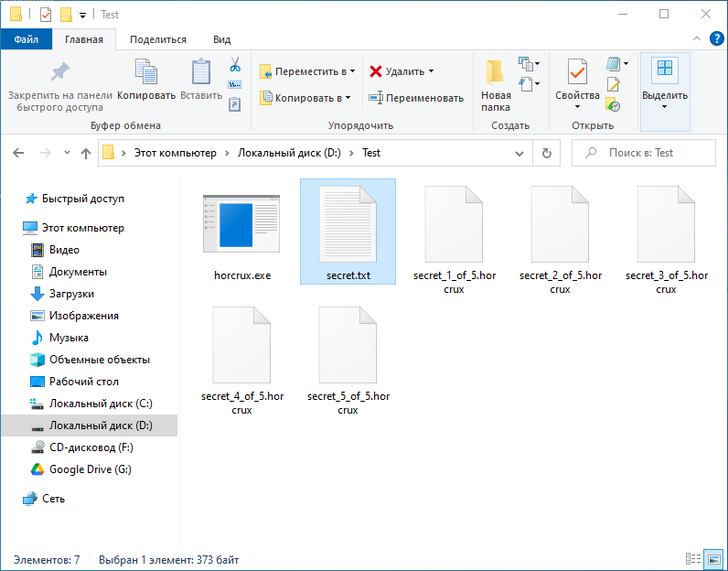Select secret_1_of_5.horcrux file
The width and height of the screenshot is (728, 571).
(454, 239)
